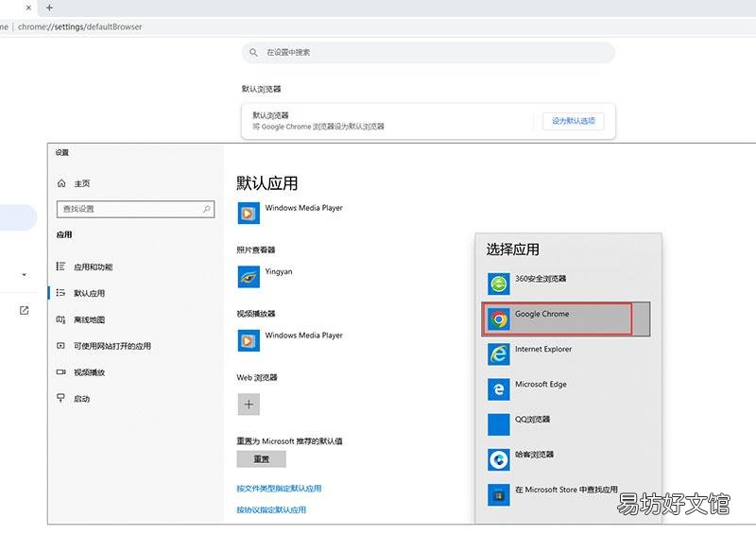
Task: Open 视频播放 in settings sidebar
Action: pos(80,372)
